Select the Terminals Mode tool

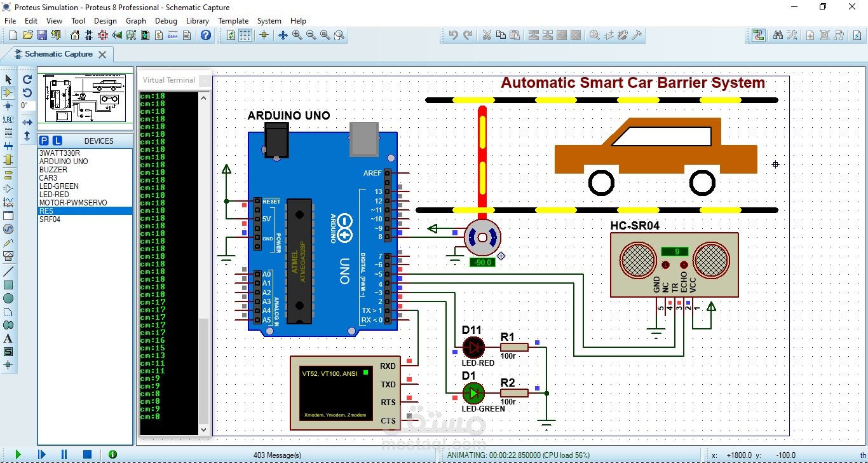coord(8,175)
